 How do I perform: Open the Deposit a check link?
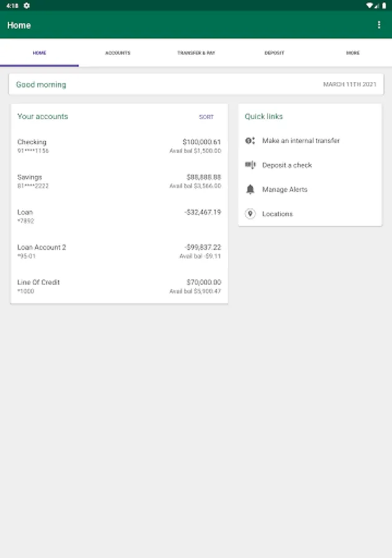287,165
